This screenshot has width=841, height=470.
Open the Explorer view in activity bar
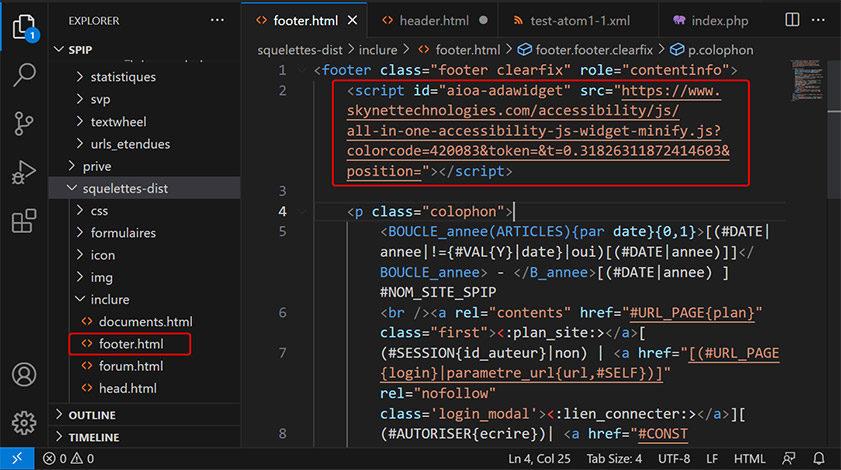tap(24, 26)
